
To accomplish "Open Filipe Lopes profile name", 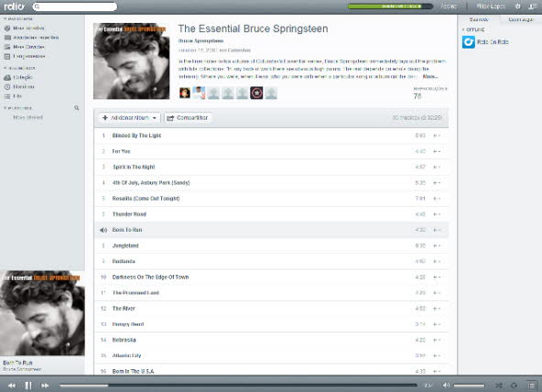I will pos(491,6).
